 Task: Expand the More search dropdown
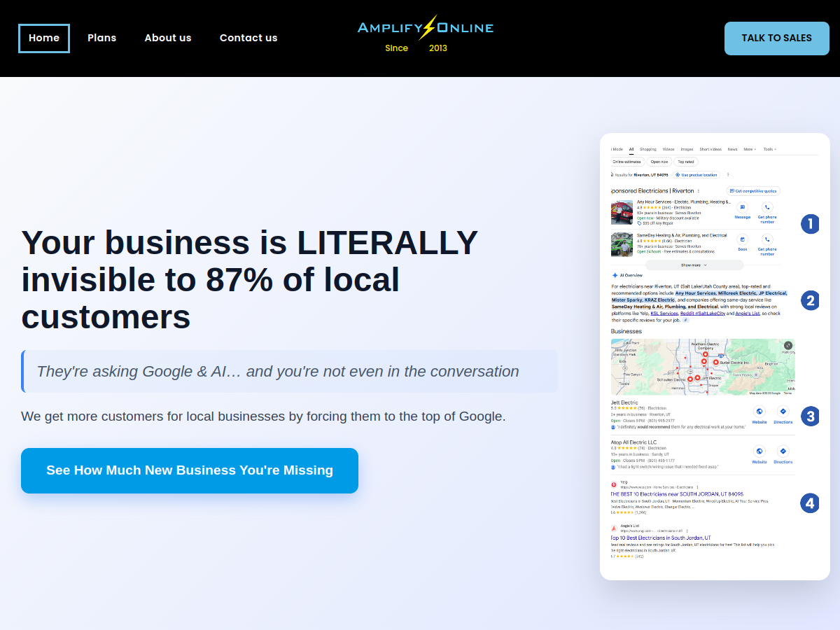[750, 149]
